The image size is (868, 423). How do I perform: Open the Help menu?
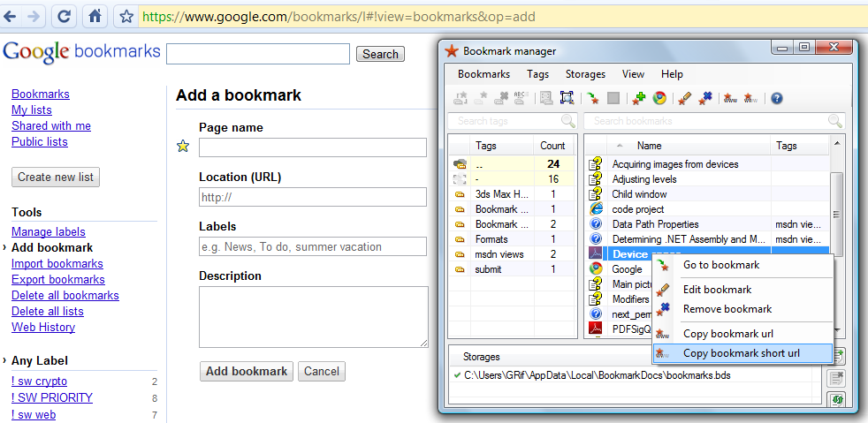point(672,74)
